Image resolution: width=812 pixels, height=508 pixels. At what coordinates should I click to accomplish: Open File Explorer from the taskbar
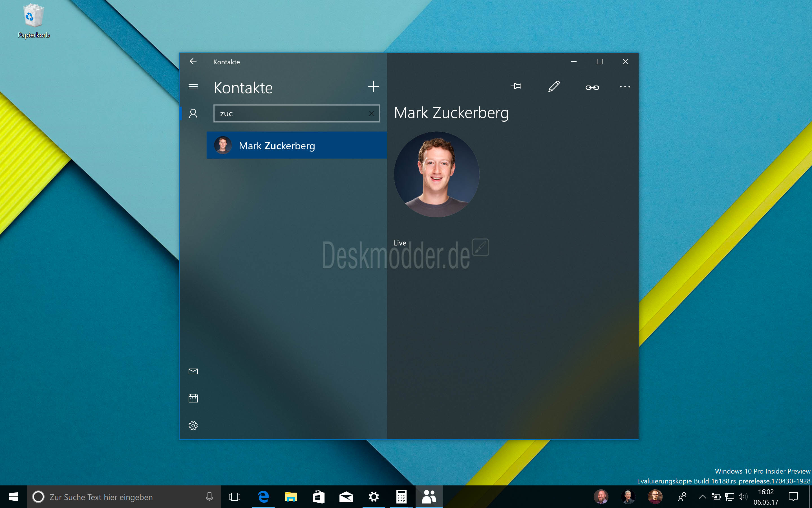coord(291,497)
